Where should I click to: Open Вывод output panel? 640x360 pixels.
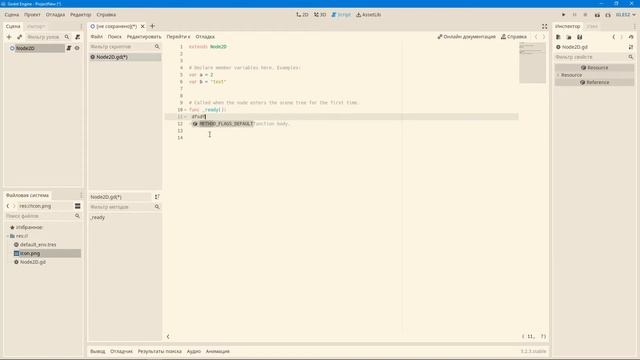pyautogui.click(x=98, y=351)
